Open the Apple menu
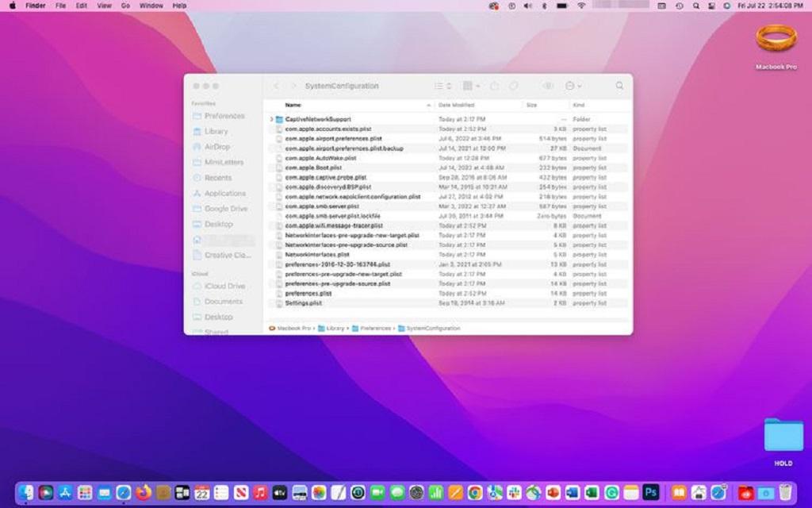The image size is (812, 508). tap(13, 6)
